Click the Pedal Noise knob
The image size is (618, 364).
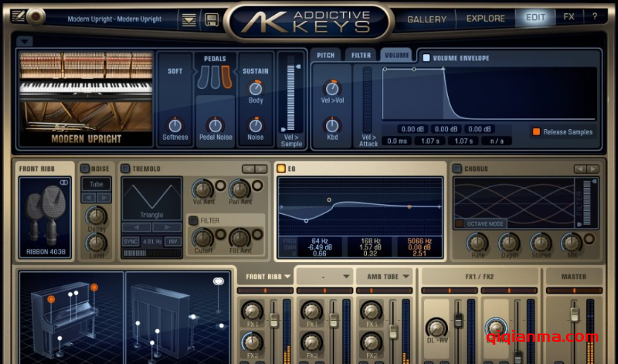(x=215, y=126)
